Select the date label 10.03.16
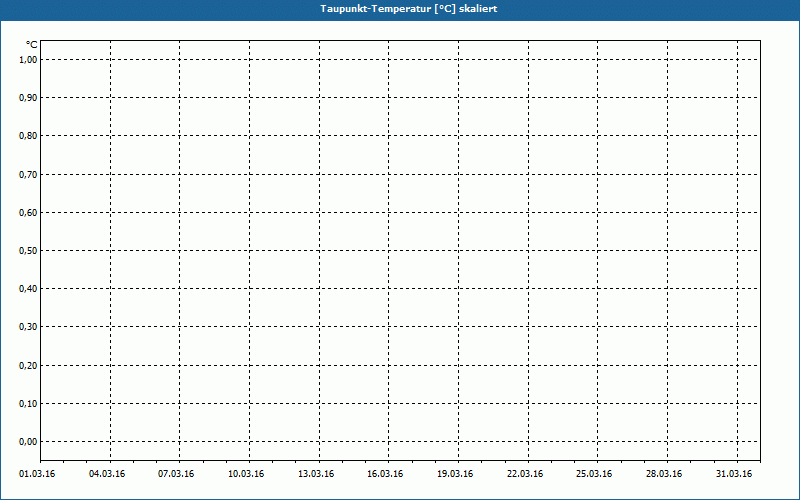The image size is (800, 500). 246,474
